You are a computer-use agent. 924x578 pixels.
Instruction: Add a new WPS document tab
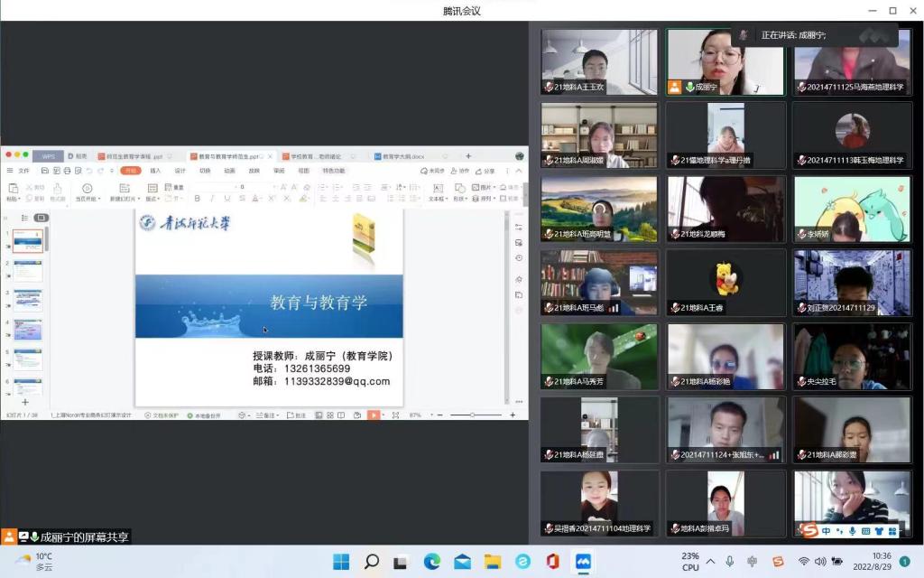(x=468, y=156)
